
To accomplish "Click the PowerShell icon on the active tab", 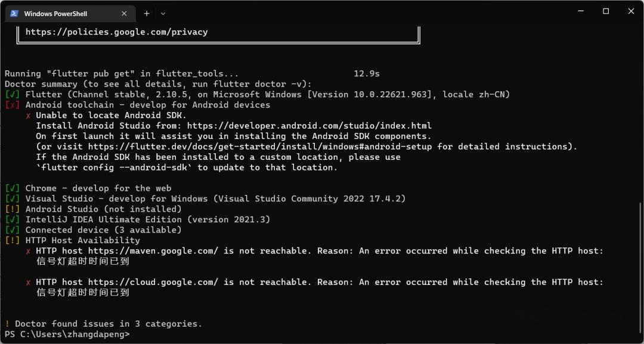I will [14, 13].
